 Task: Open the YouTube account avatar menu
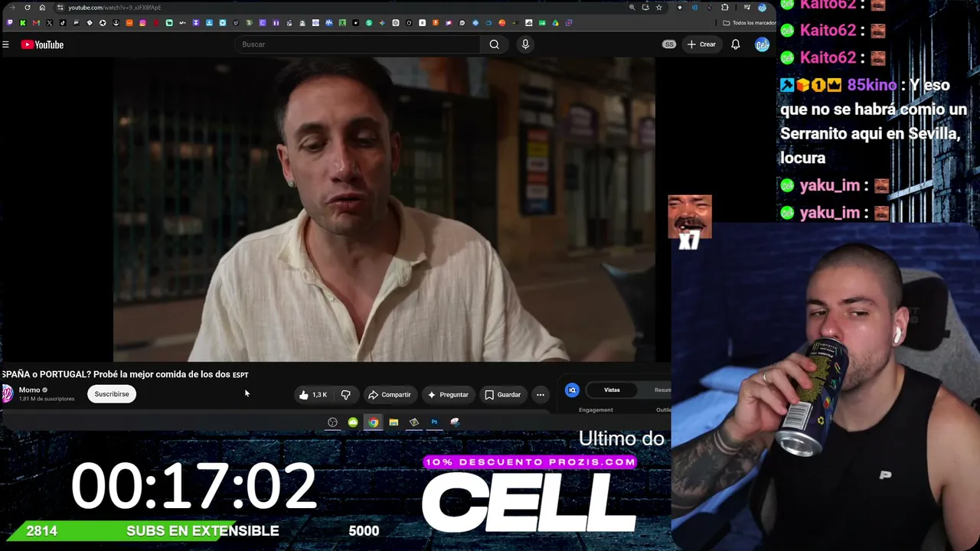(762, 44)
